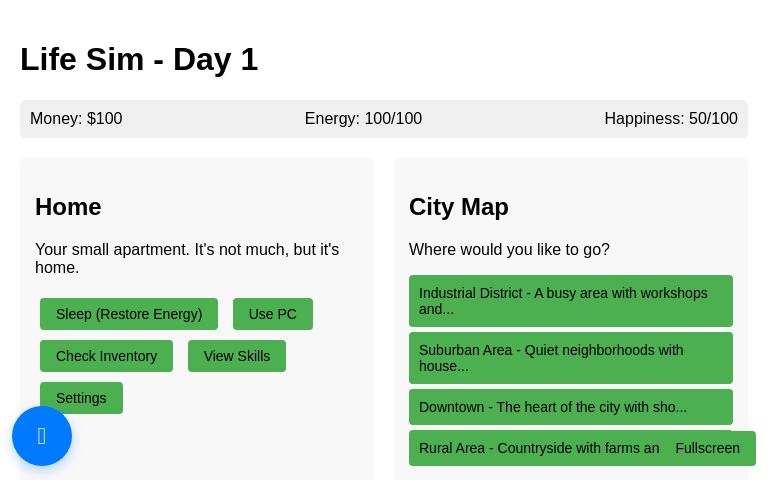Screen dimensions: 768x480
Task: Click the blue round floating button
Action: 42,436
